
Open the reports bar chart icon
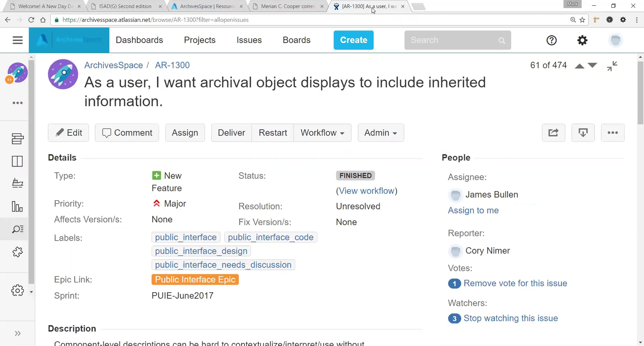point(17,206)
